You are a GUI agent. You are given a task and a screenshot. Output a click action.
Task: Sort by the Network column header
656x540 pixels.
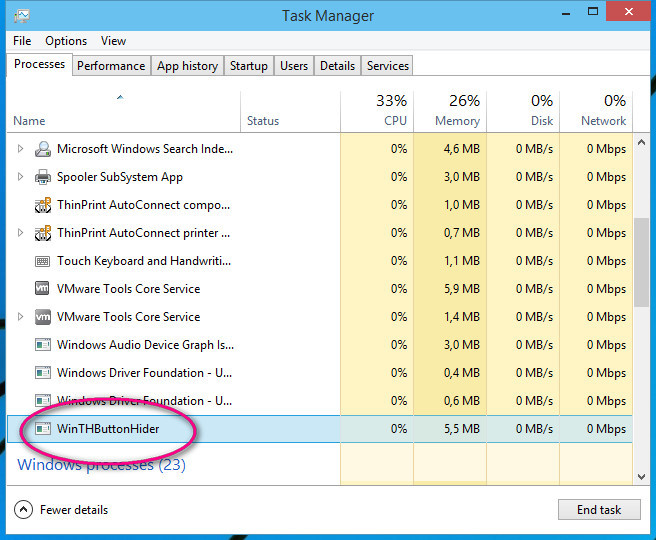tap(596, 112)
